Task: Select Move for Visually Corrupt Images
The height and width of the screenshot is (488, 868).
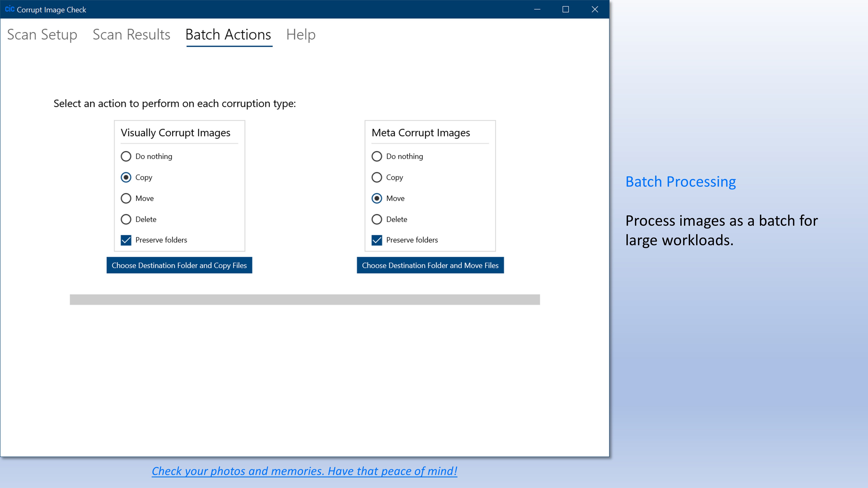Action: click(126, 198)
